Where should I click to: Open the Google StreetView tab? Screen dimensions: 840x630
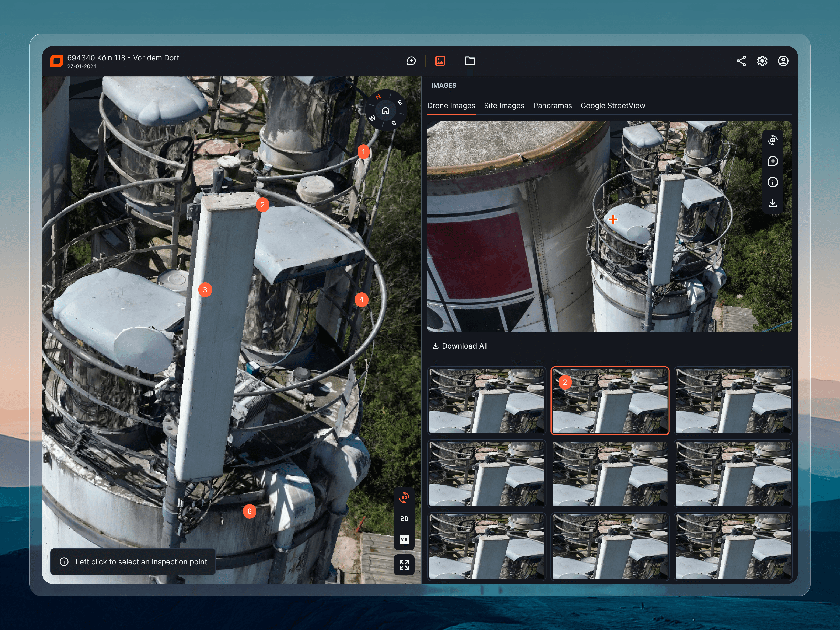[x=612, y=106]
